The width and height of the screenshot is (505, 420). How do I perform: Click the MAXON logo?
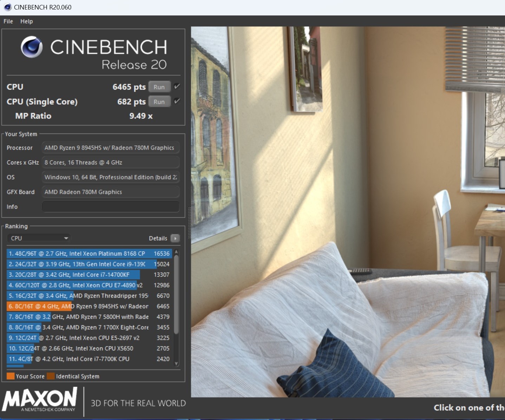40,399
